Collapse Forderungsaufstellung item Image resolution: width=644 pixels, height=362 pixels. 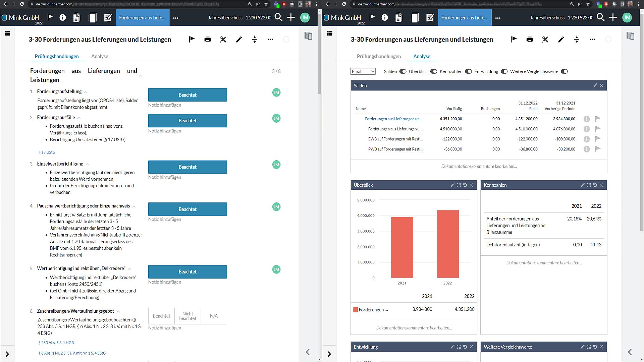point(86,92)
